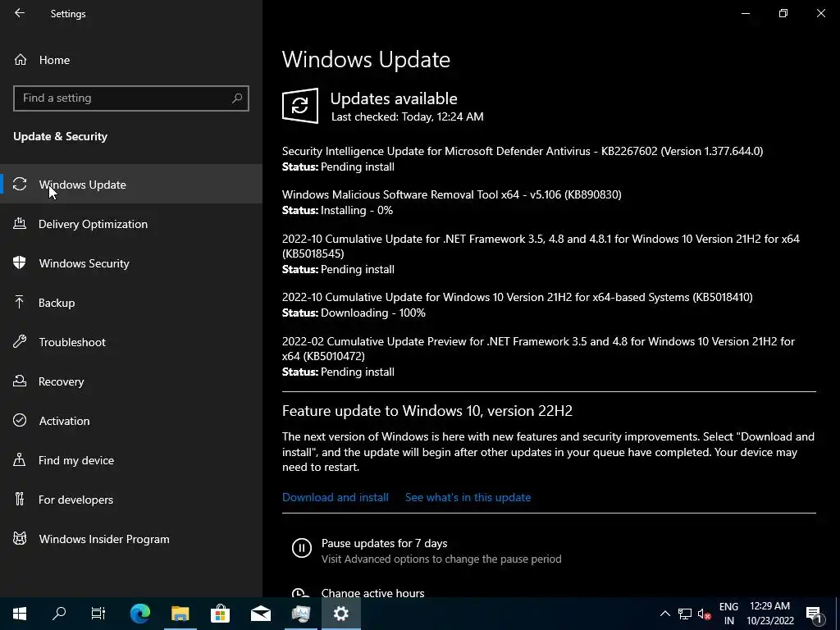The image size is (840, 630).
Task: Click KB2267602 Security Intelligence Update text
Action: tap(523, 151)
